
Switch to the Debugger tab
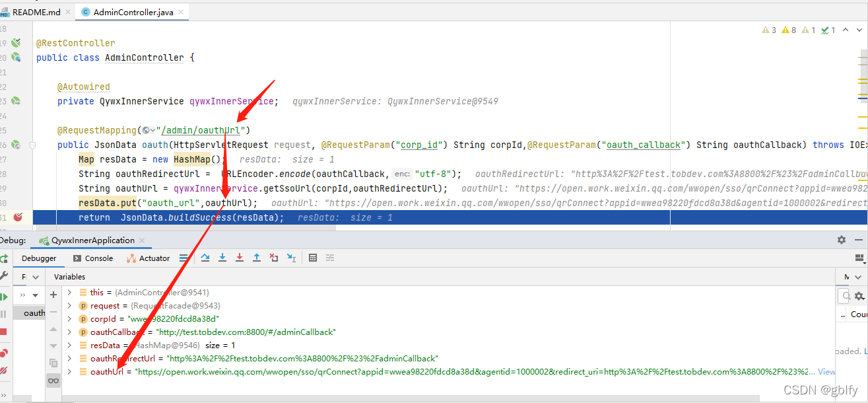(39, 258)
